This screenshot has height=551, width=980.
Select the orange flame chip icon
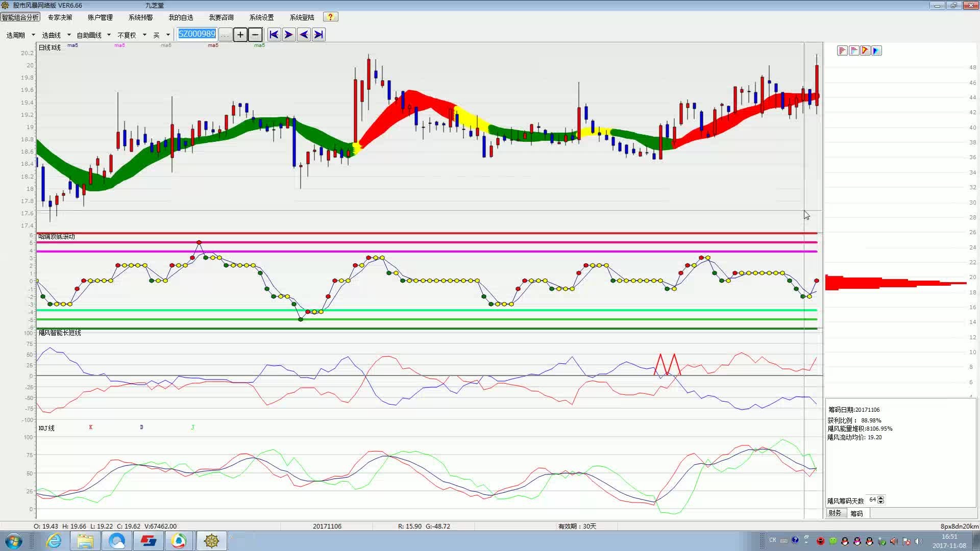(x=865, y=51)
